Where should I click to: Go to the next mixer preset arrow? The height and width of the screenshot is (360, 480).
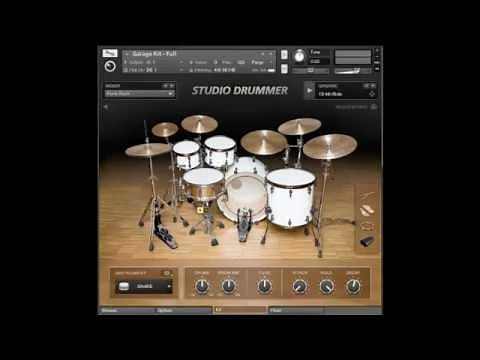coord(172,86)
